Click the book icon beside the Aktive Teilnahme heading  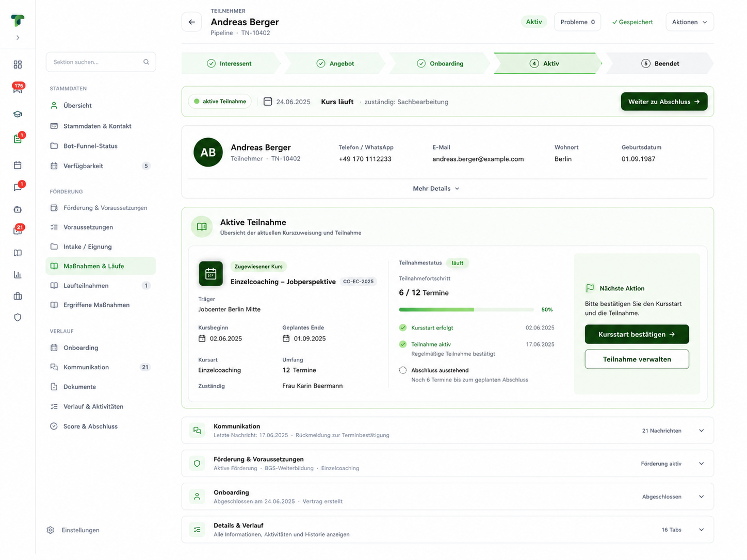pyautogui.click(x=202, y=227)
